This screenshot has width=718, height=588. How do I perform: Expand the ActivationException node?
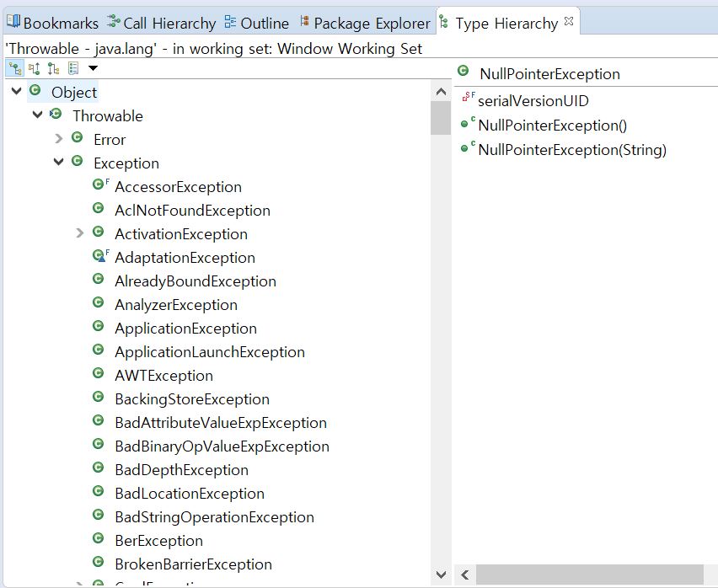coord(79,233)
